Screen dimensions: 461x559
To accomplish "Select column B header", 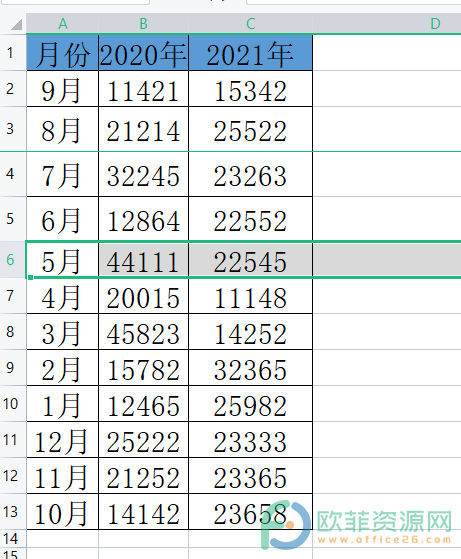I will [143, 24].
